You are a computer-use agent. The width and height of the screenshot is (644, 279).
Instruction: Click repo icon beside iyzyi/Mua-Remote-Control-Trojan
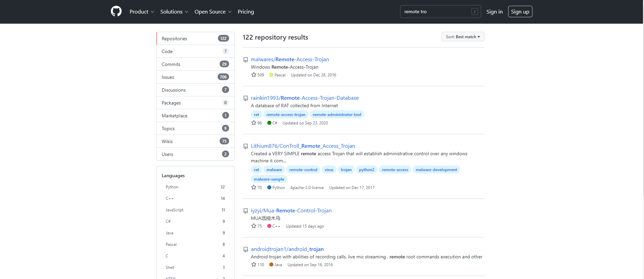click(x=246, y=211)
